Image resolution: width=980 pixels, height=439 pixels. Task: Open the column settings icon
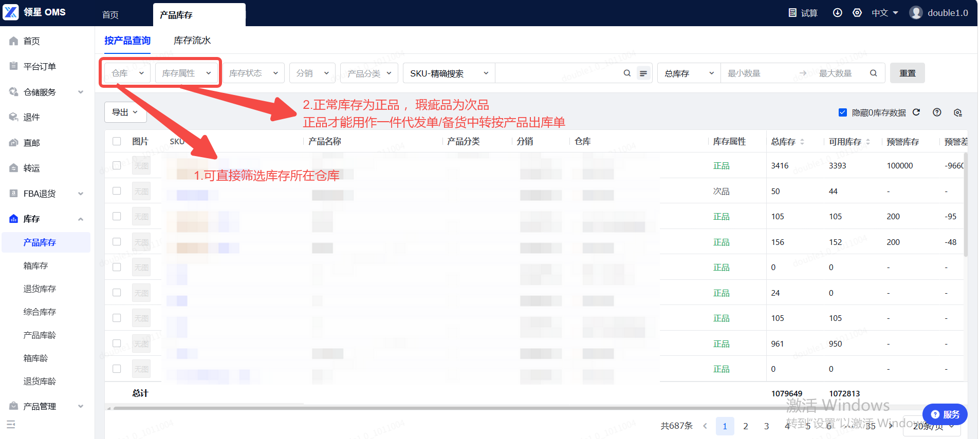click(957, 112)
